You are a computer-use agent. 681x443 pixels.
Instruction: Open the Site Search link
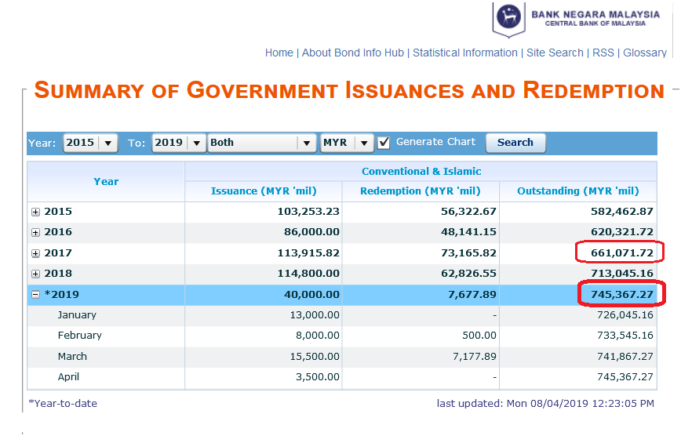click(555, 53)
